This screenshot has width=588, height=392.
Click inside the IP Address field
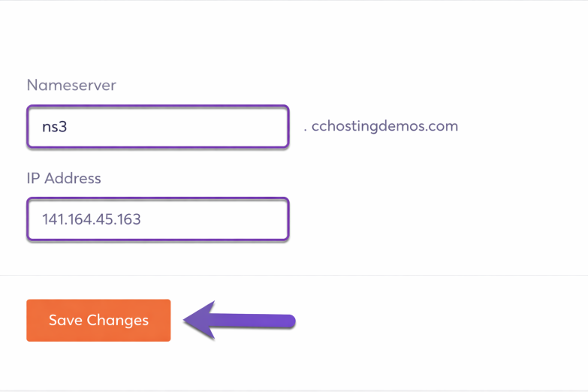158,219
